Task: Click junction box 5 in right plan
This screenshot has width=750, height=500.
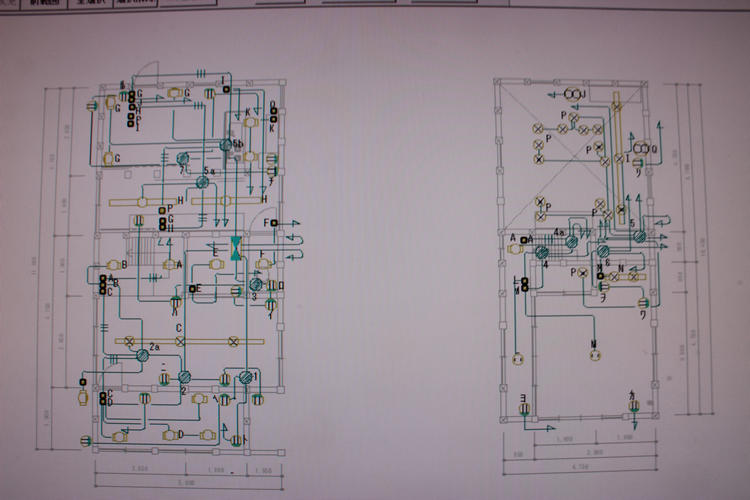Action: click(x=639, y=236)
